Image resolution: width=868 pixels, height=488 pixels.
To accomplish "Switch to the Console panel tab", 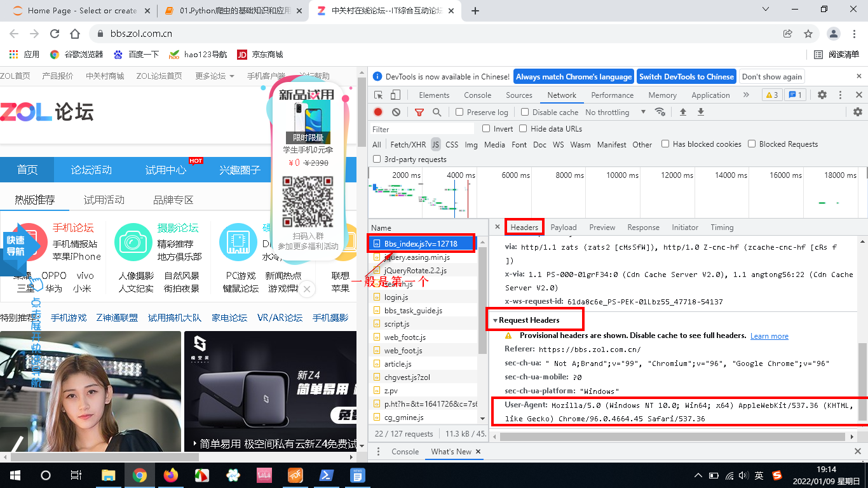I will tap(477, 95).
